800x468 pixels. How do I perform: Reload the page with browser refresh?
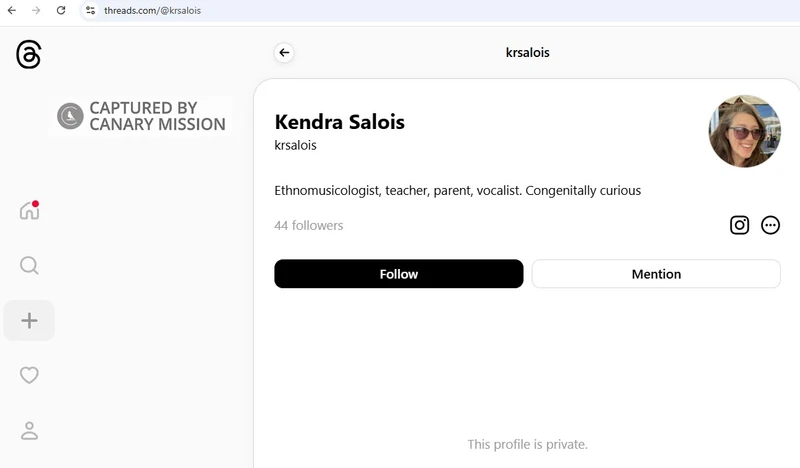(61, 10)
